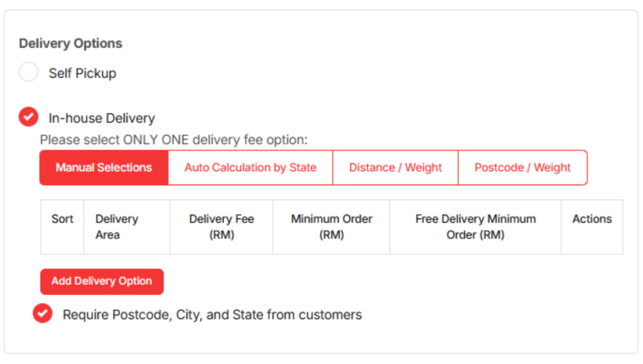Click the Delivery Options heading
The height and width of the screenshot is (364, 643).
[70, 43]
